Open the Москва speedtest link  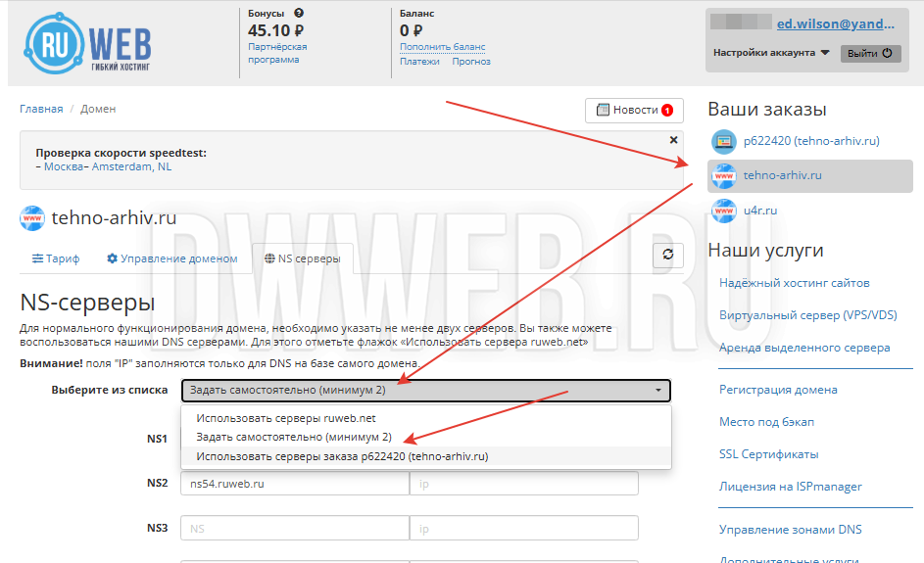[64, 166]
